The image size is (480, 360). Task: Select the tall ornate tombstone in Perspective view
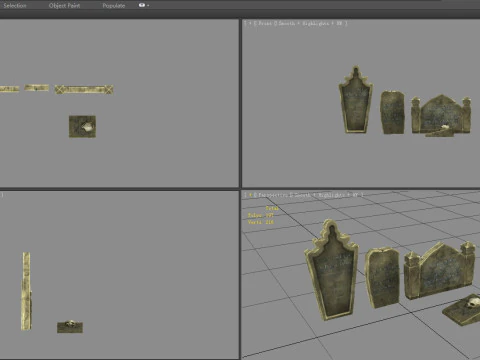click(x=331, y=271)
